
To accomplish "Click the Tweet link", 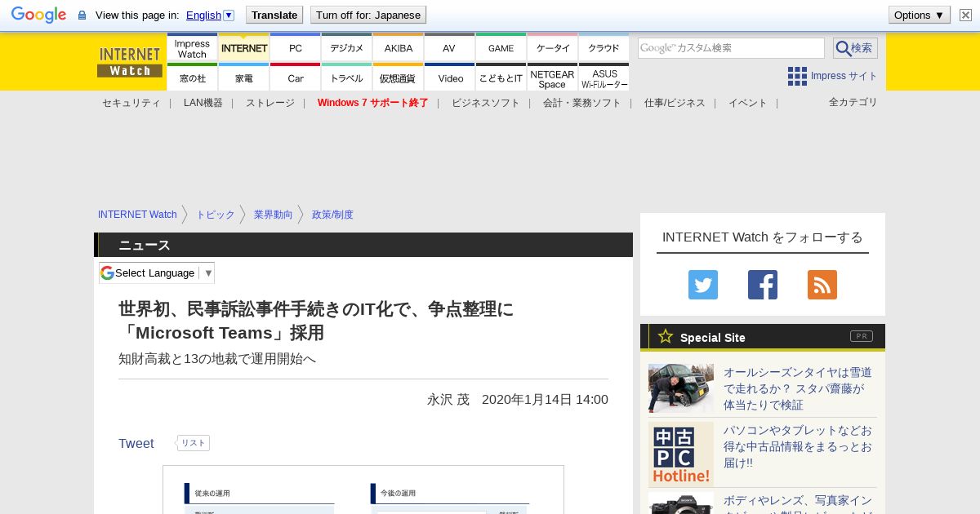I will click(x=136, y=443).
